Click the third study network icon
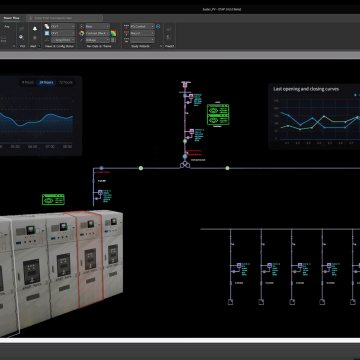 point(126,40)
